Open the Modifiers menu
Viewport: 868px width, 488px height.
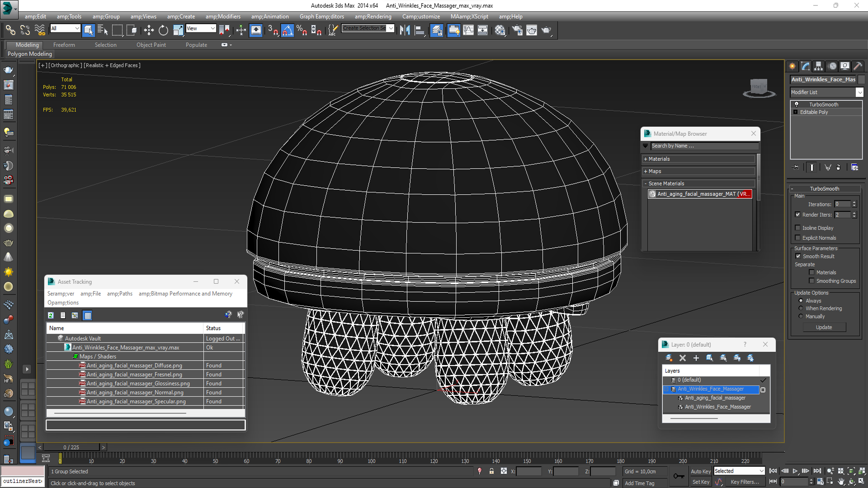pyautogui.click(x=223, y=17)
